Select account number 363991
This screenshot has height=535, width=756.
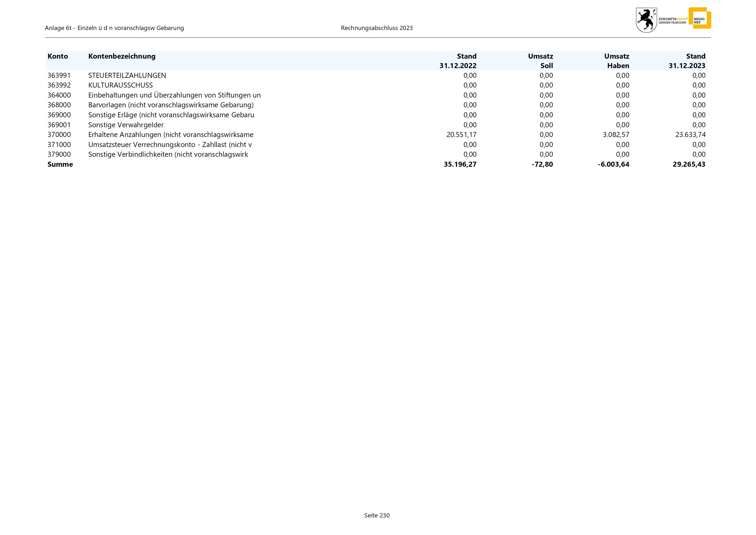[x=59, y=75]
